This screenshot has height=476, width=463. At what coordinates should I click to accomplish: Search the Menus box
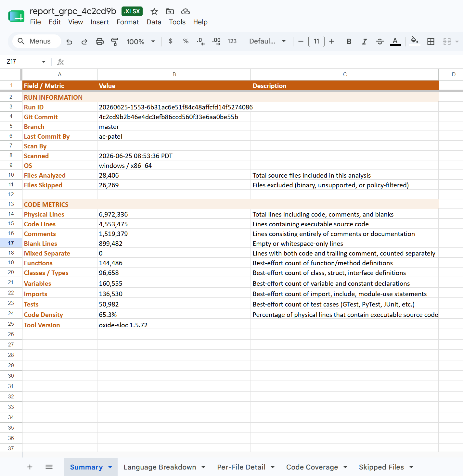point(37,41)
